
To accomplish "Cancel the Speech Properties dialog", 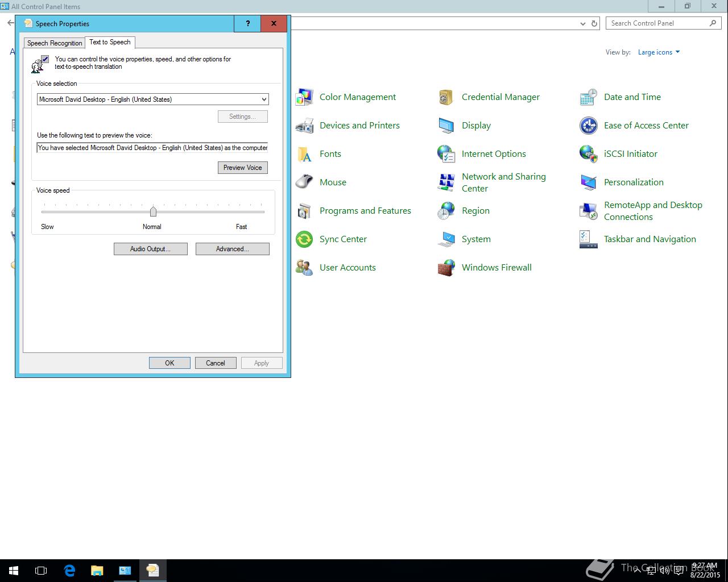I will [x=215, y=363].
